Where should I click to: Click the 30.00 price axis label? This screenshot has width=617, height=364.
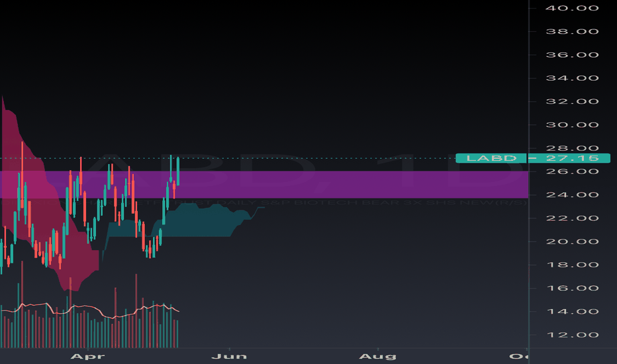tap(572, 124)
